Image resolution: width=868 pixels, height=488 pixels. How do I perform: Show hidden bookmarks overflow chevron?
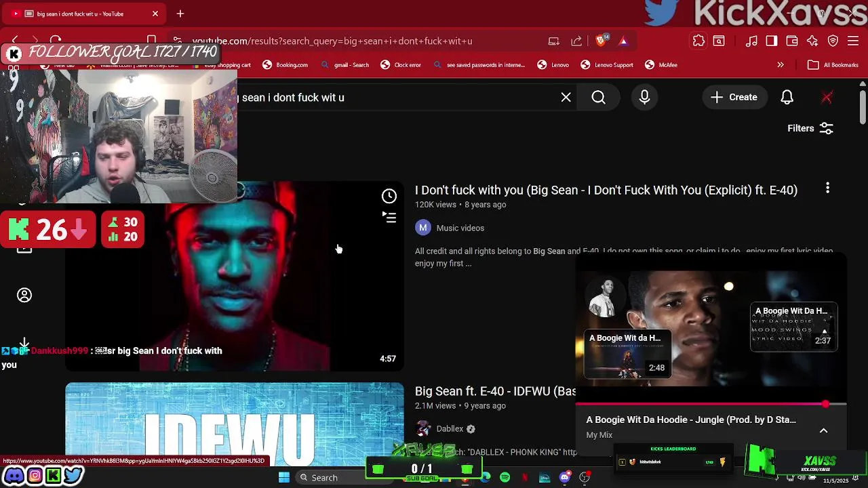coord(781,65)
